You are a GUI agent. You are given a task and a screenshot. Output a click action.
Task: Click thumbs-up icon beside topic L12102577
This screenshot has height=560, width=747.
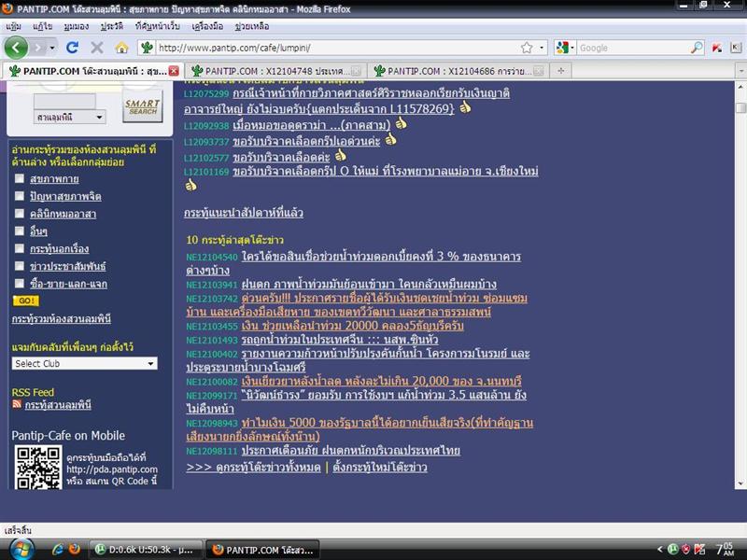tap(340, 155)
